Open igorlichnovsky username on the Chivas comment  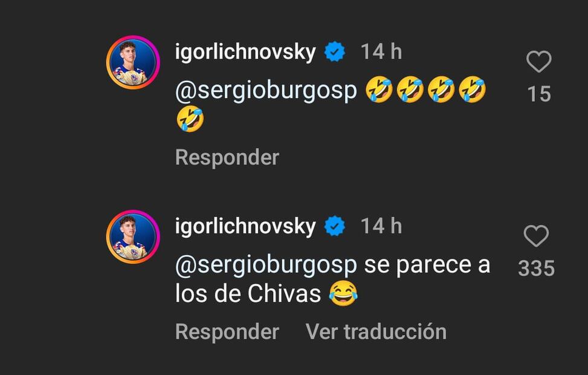click(245, 226)
